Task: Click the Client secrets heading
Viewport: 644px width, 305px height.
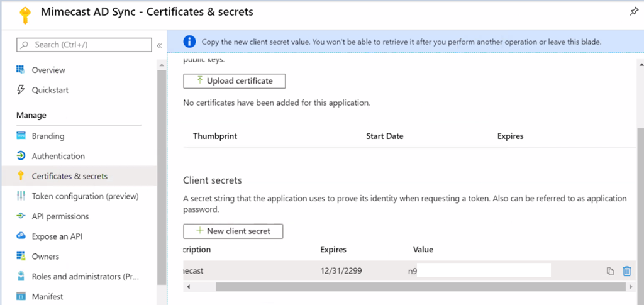Action: 213,180
